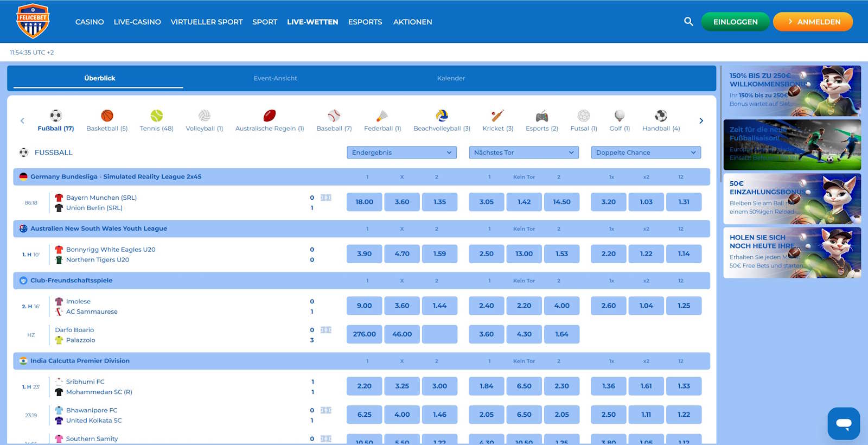The width and height of the screenshot is (868, 445).
Task: Choose the Golf sport icon
Action: (x=619, y=116)
